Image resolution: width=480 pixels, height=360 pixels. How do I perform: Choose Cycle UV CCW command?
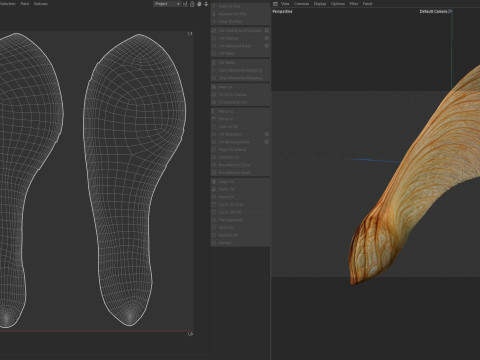(x=240, y=205)
